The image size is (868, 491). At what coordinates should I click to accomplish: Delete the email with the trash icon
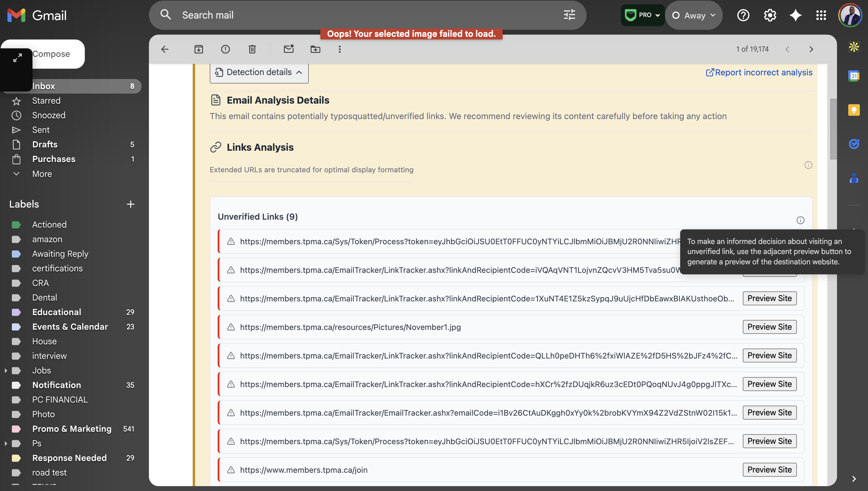(252, 49)
